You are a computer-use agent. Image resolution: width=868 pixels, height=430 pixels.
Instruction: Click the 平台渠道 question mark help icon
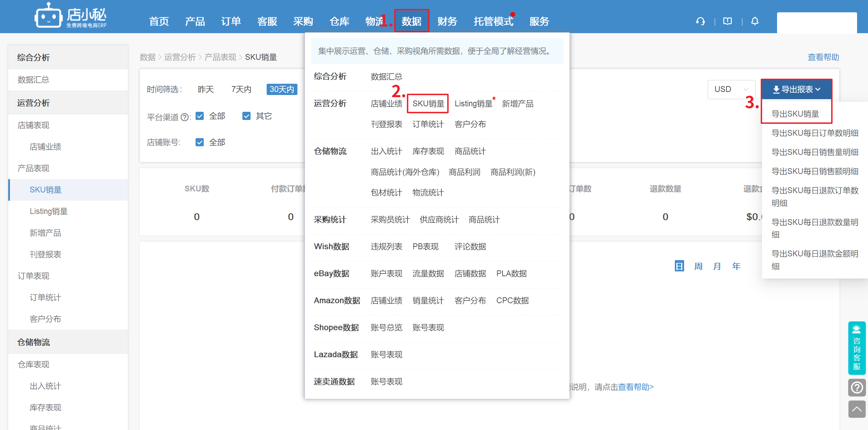click(x=185, y=117)
